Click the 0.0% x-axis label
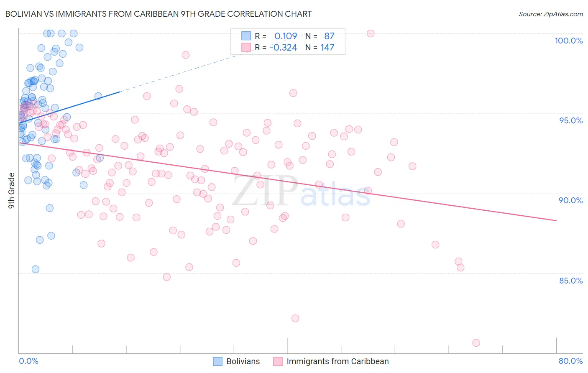The width and height of the screenshot is (588, 373). (28, 361)
